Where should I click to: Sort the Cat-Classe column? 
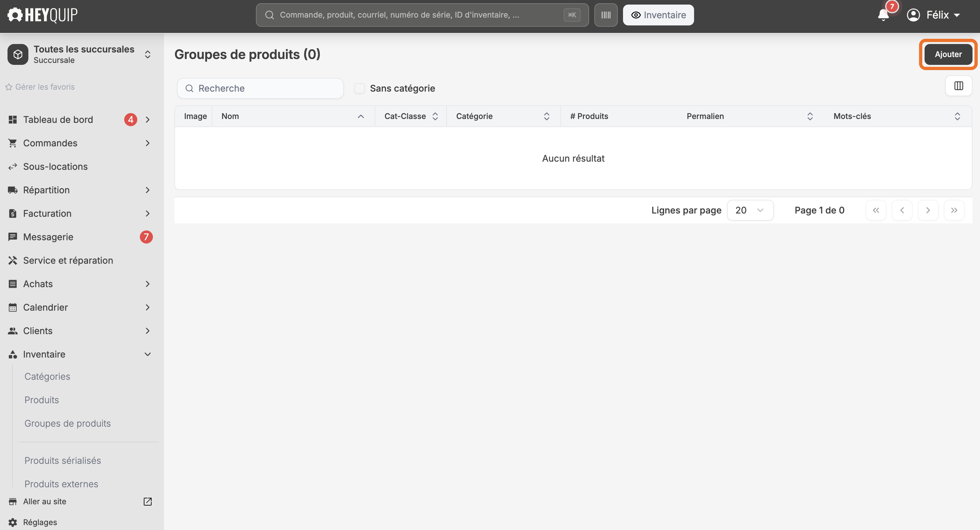435,116
